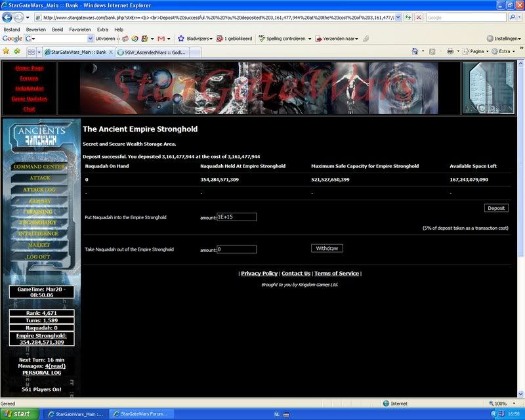The width and height of the screenshot is (525, 420).
Task: Open the Privacy Policy link
Action: coord(259,273)
